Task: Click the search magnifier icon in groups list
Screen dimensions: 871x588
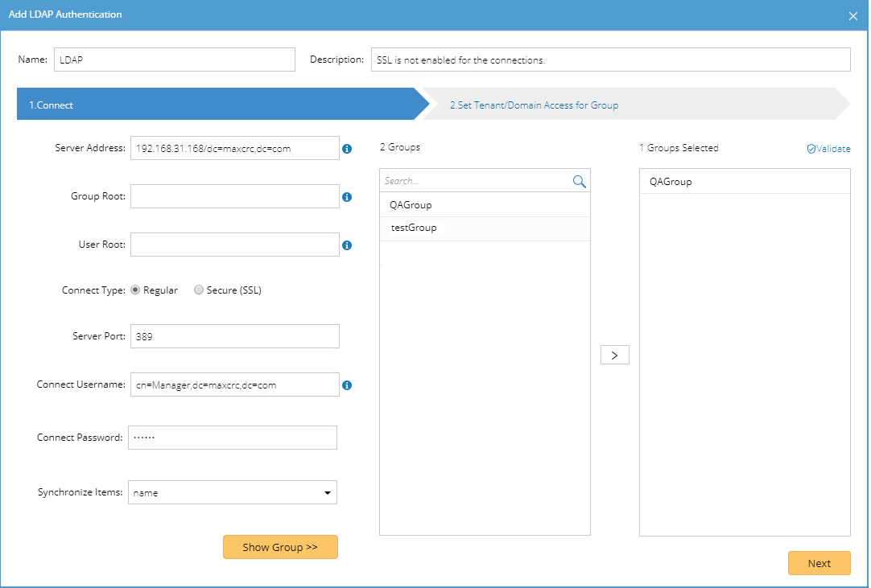Action: [x=579, y=182]
